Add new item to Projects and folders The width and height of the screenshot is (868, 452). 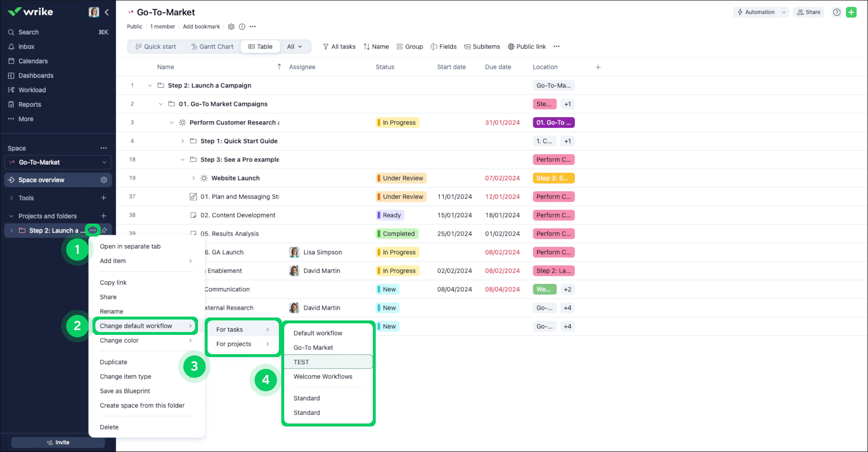[x=104, y=216]
